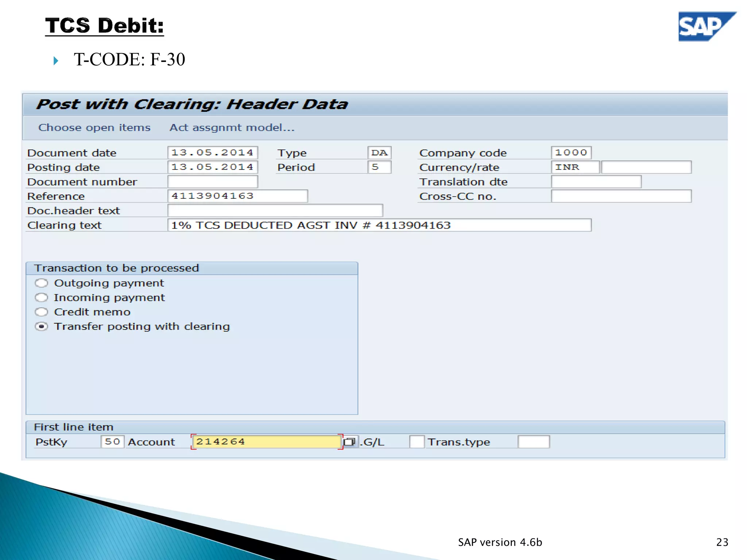Click the exchange rate field
The width and height of the screenshot is (747, 560).
pos(646,167)
